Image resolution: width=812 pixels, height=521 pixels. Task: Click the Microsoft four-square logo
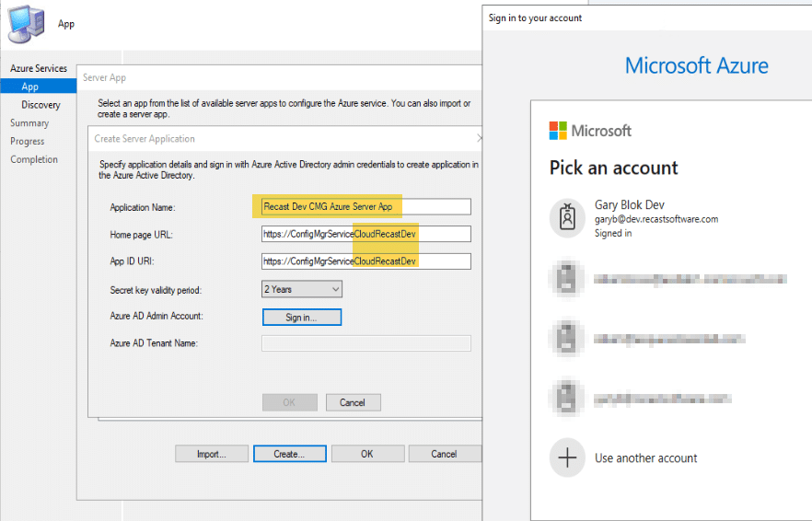[x=557, y=131]
